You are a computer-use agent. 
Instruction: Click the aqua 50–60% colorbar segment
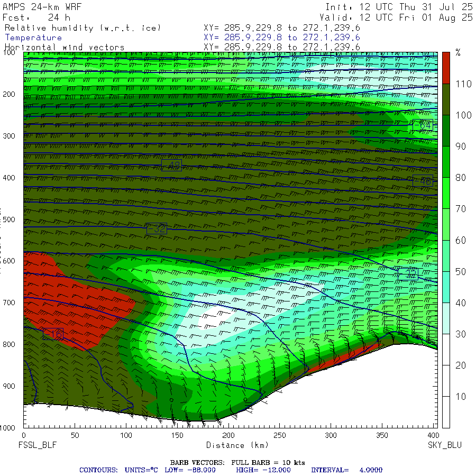(446, 255)
